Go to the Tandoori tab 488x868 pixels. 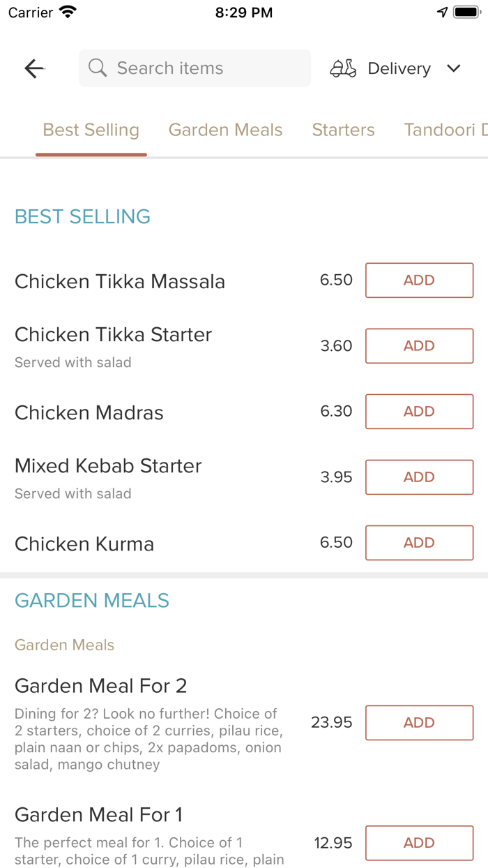[445, 130]
